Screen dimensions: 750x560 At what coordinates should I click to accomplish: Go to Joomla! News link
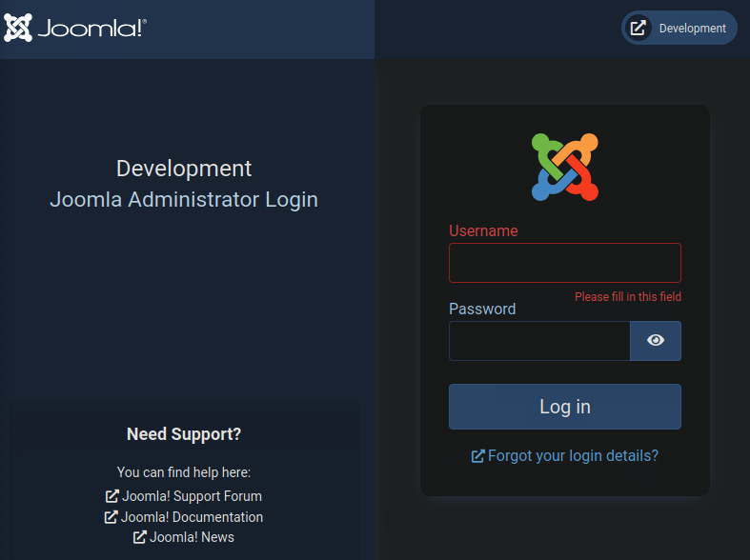tap(192, 537)
